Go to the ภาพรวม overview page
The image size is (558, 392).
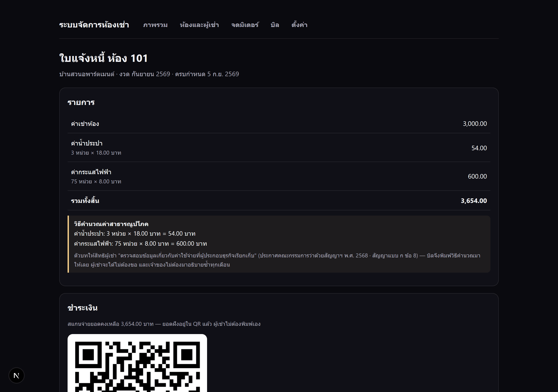[x=155, y=25]
